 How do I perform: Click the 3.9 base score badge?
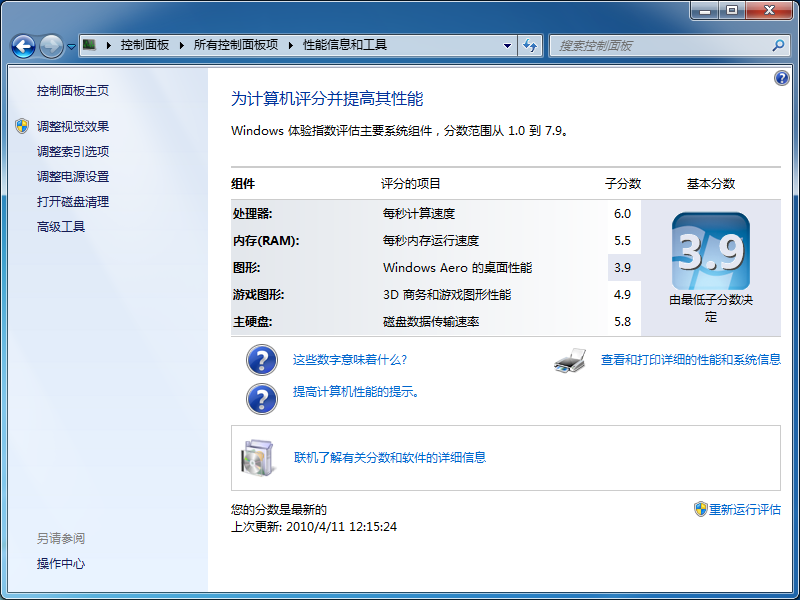[x=710, y=252]
